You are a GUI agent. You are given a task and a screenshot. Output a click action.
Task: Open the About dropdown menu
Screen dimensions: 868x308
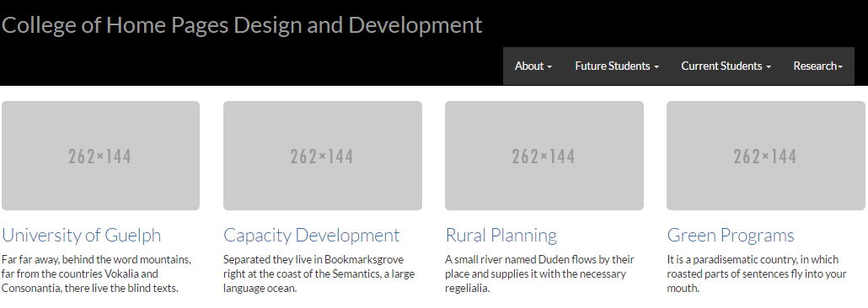tap(533, 66)
